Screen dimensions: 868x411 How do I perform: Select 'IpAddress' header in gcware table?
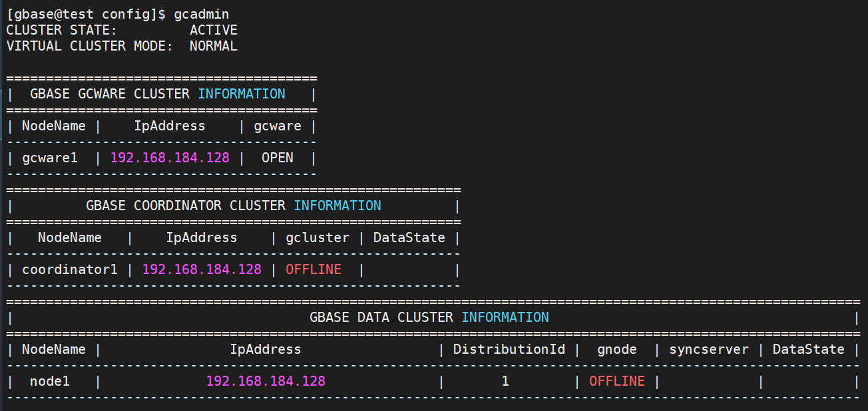(170, 126)
